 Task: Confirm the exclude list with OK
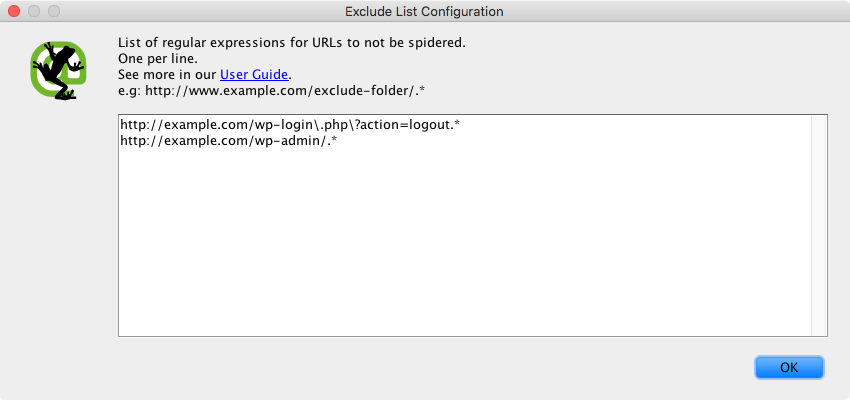tap(789, 367)
